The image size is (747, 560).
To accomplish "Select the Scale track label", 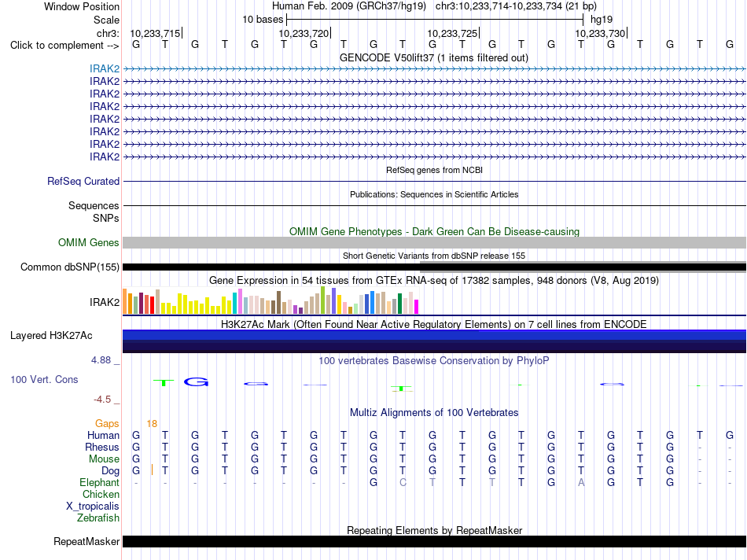I will 106,20.
